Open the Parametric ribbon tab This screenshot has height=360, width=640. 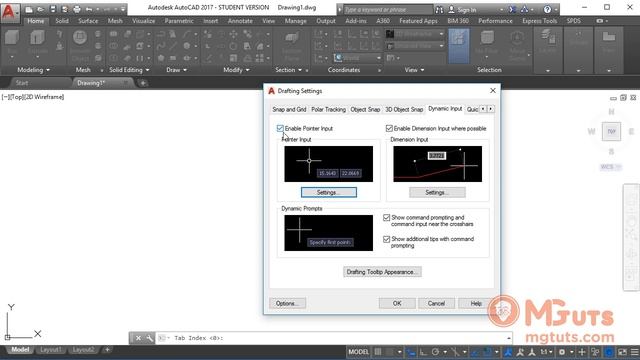179,20
